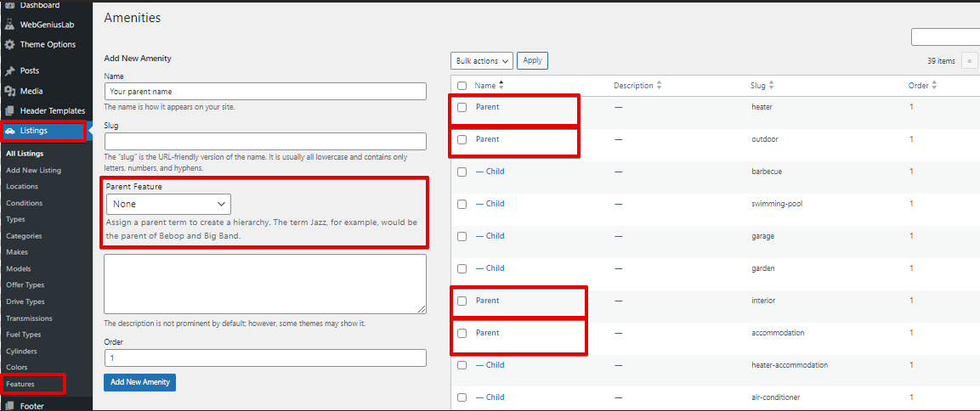980x411 pixels.
Task: Click the Posts pin icon
Action: coord(10,71)
